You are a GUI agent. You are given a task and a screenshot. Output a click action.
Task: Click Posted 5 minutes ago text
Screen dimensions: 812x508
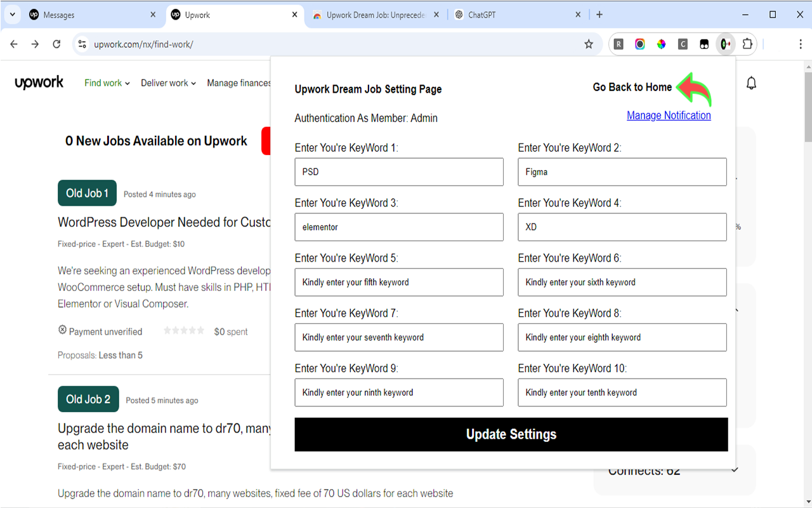pos(162,401)
